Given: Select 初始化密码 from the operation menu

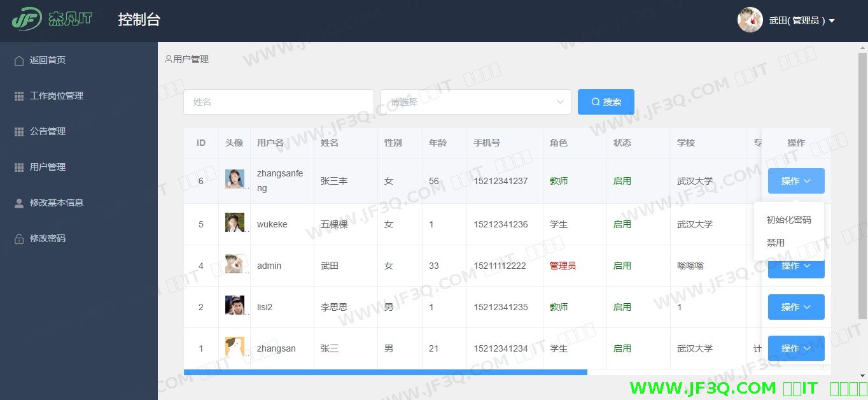Looking at the screenshot, I should 789,220.
